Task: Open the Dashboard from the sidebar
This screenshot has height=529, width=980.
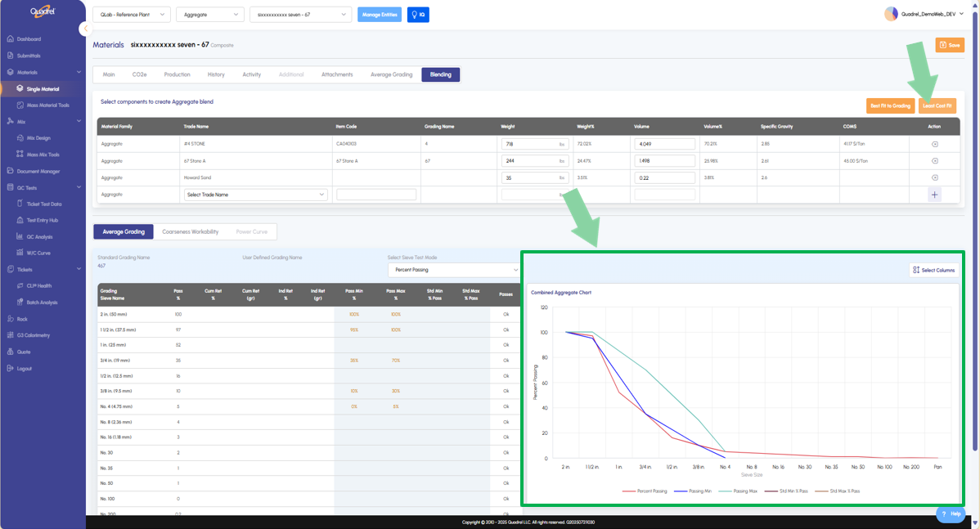Action: tap(29, 39)
